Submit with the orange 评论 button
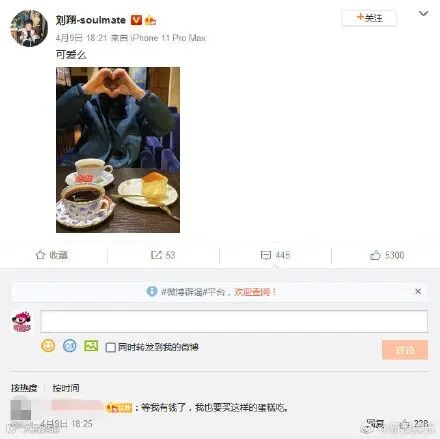This screenshot has height=439, width=440. (x=405, y=350)
